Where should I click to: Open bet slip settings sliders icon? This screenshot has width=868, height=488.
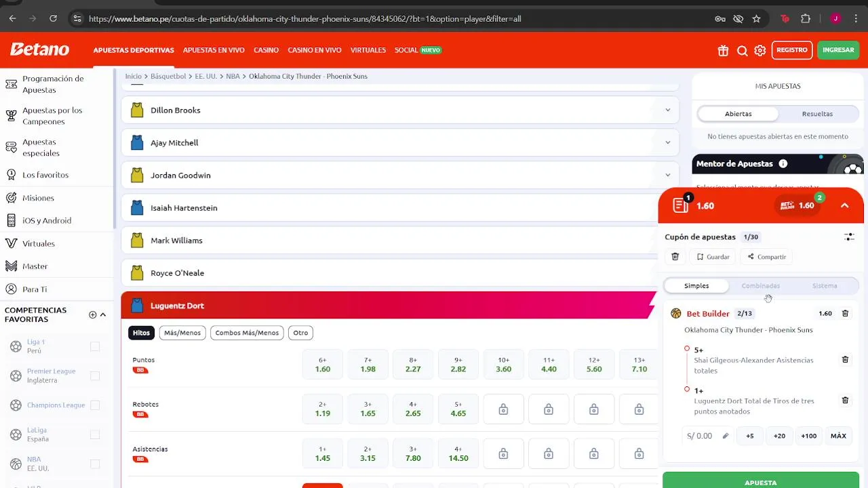849,237
